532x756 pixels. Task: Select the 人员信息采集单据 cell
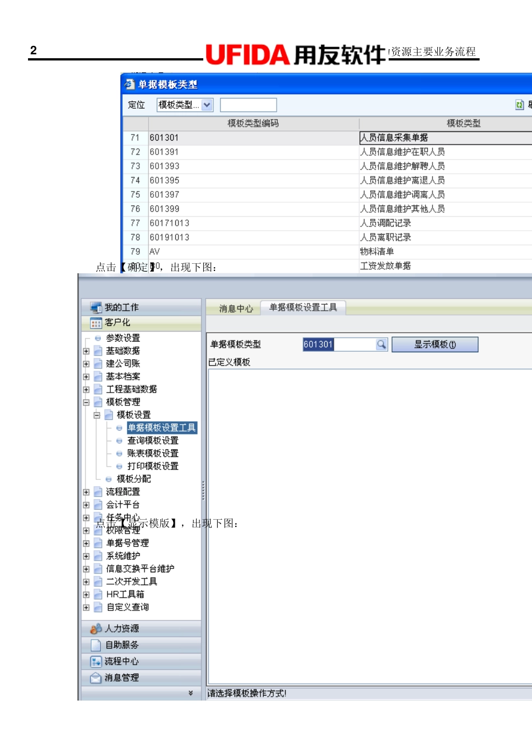[445, 138]
